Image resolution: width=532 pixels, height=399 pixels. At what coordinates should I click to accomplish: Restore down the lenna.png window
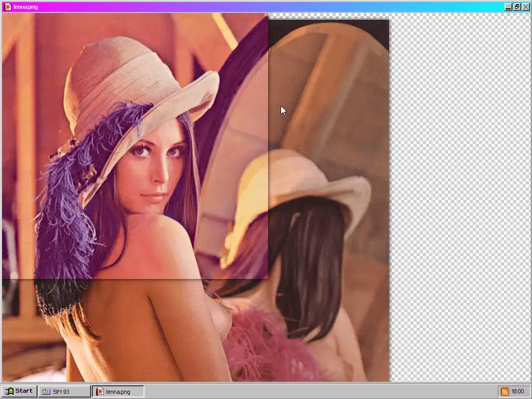(x=517, y=7)
